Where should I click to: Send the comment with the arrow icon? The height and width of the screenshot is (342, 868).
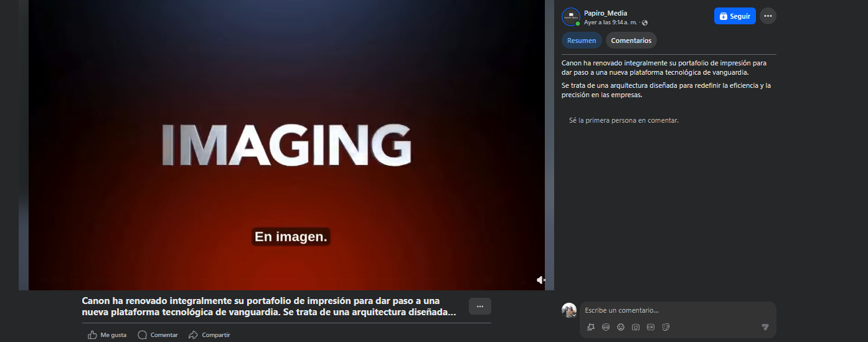pos(765,327)
